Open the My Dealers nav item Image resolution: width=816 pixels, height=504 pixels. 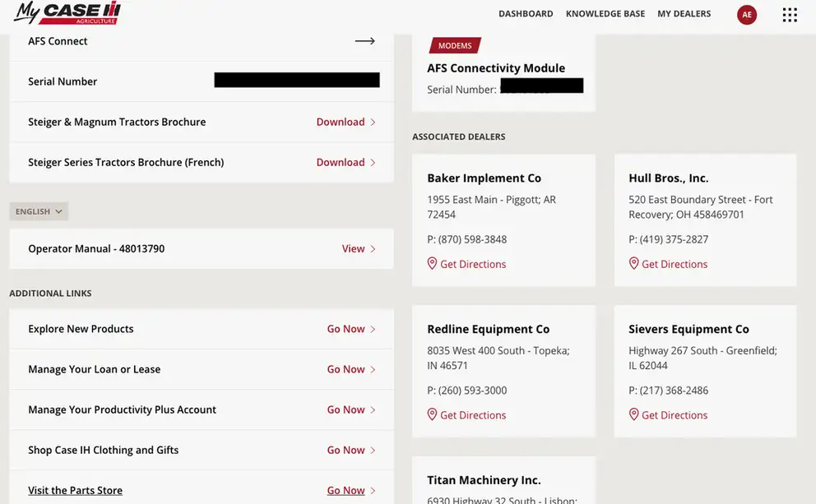coord(684,14)
